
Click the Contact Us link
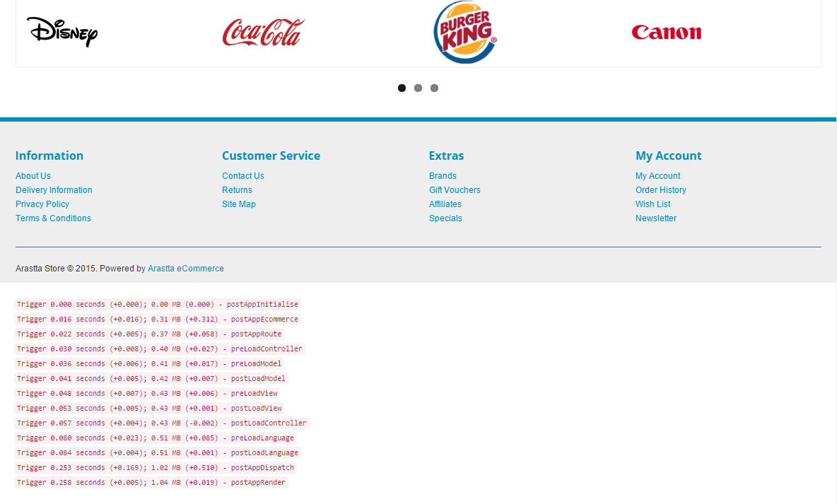pyautogui.click(x=243, y=175)
